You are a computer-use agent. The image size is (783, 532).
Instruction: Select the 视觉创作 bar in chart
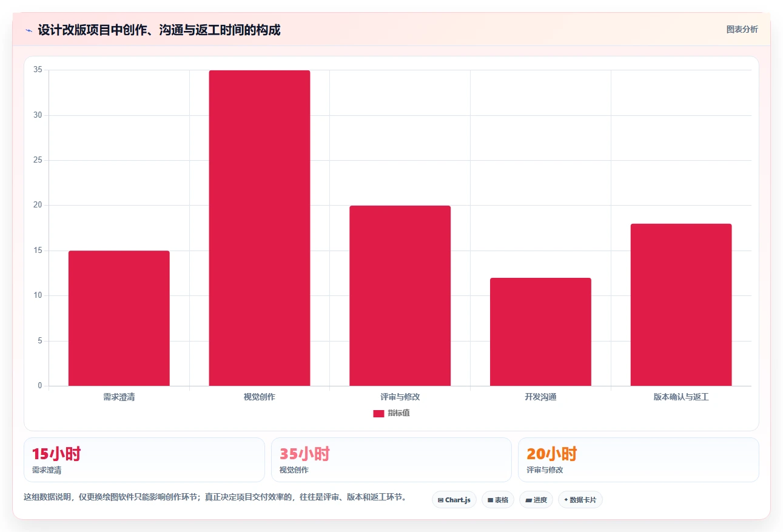[260, 228]
